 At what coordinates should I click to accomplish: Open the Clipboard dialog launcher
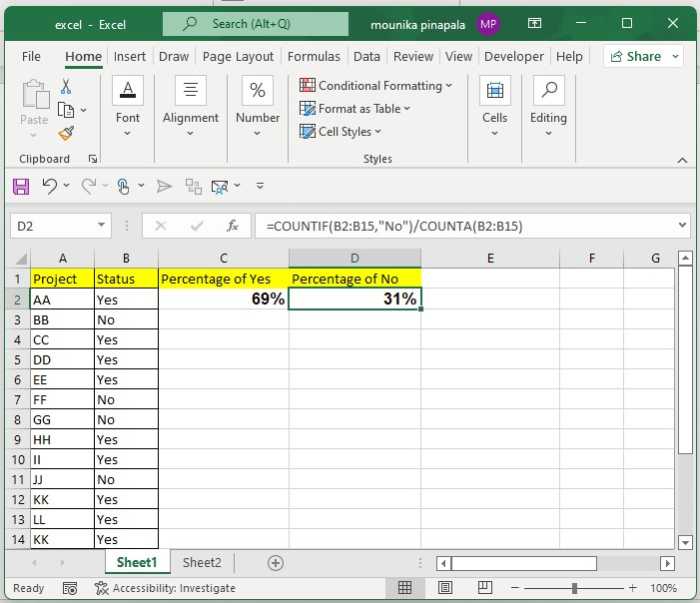click(x=92, y=159)
